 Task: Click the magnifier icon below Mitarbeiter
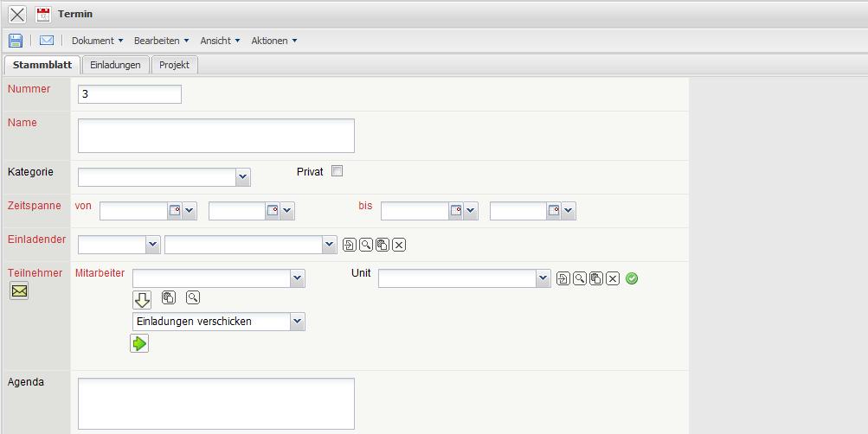pos(193,297)
